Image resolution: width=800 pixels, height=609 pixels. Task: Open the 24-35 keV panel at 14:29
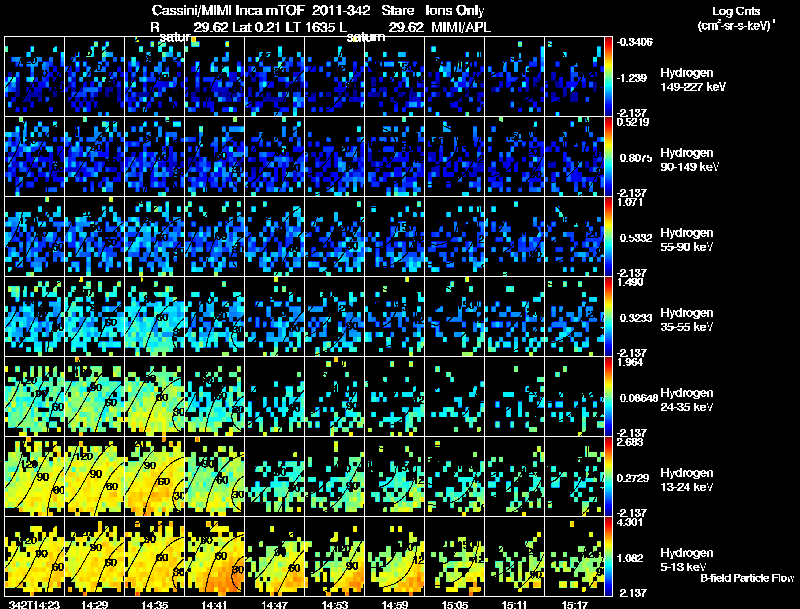94,396
